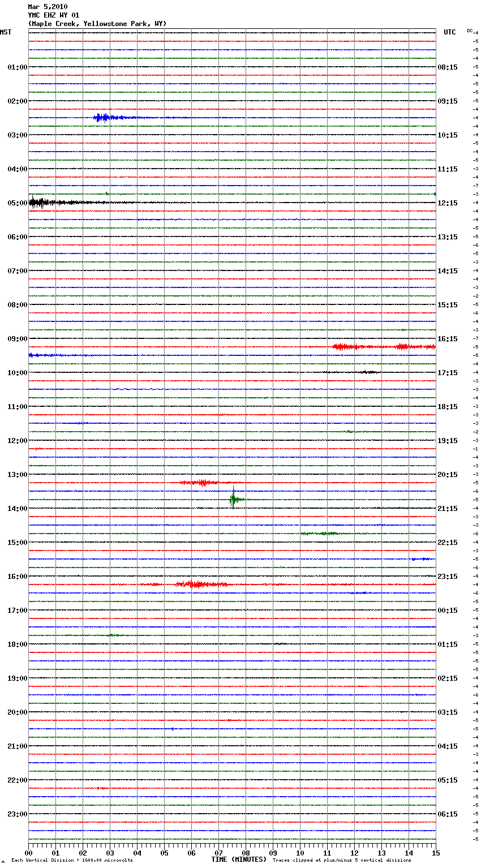481x868 pixels.
Task: Click the '03:15' UTC time label
Action: (448, 712)
